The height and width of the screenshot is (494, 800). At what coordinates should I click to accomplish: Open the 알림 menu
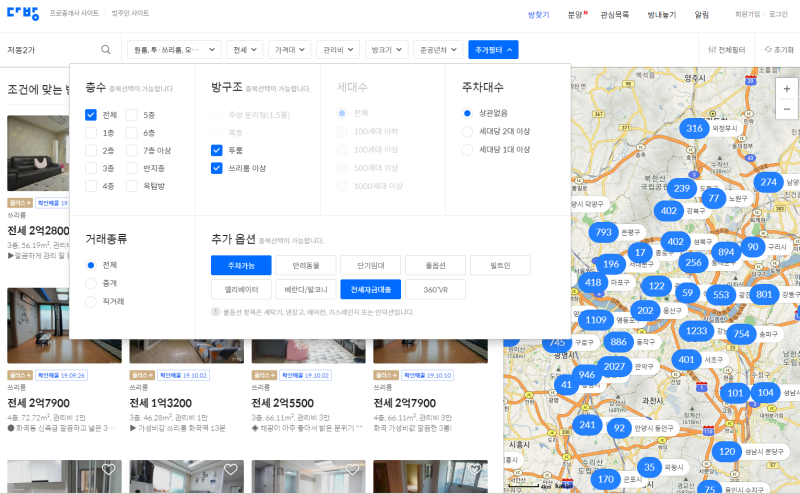[x=702, y=15]
